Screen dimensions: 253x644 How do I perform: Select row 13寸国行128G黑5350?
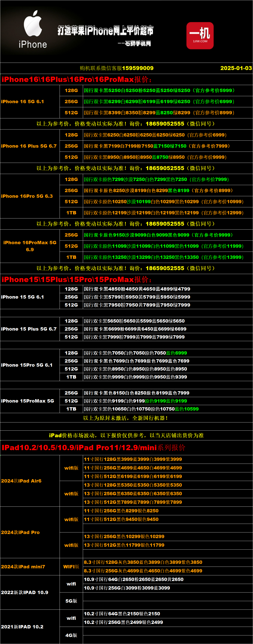click(x=168, y=485)
